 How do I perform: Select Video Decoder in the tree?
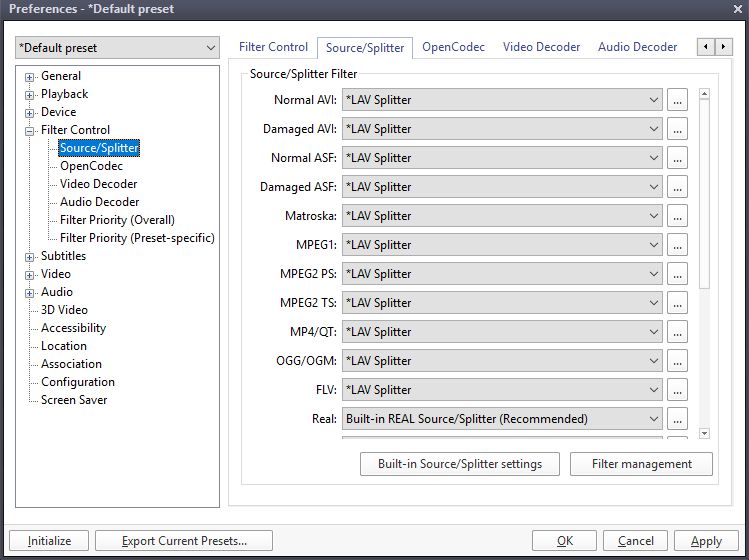[98, 184]
